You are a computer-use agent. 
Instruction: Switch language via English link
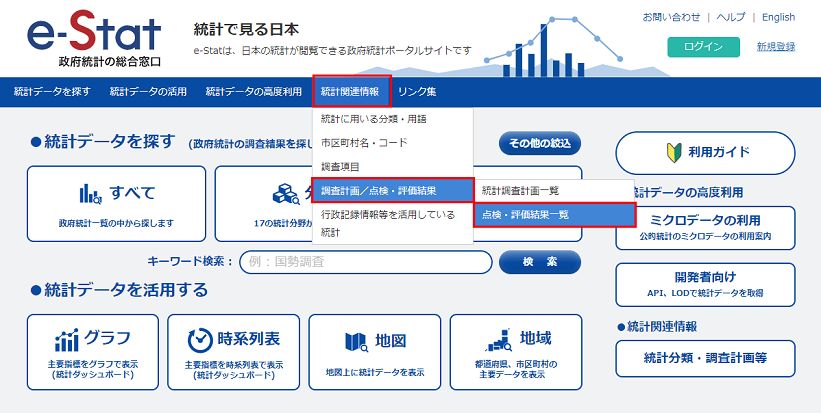tap(778, 17)
